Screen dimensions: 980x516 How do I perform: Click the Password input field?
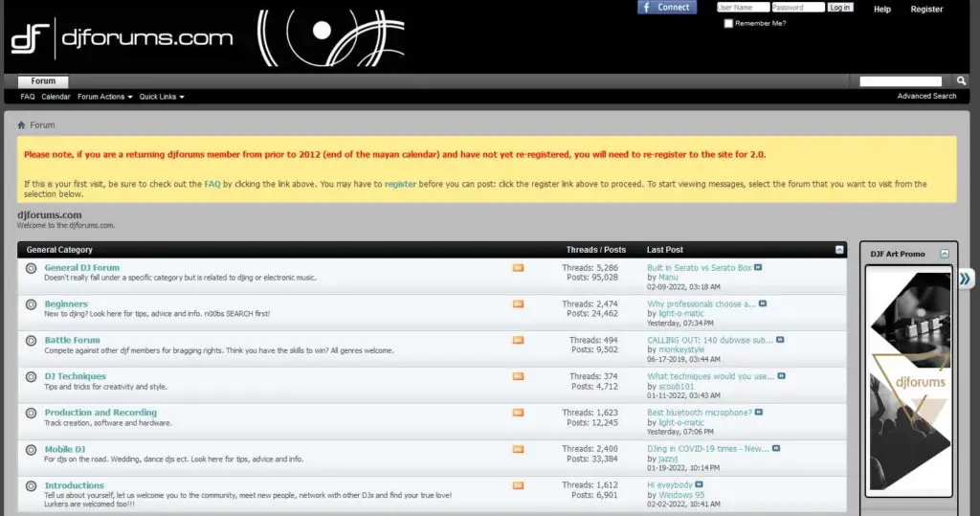[x=797, y=8]
